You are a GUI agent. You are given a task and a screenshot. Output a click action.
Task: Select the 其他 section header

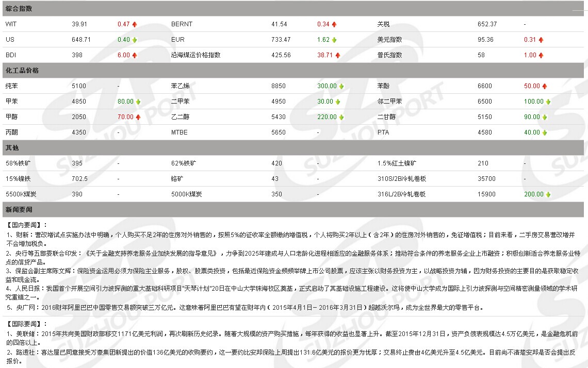(293, 147)
